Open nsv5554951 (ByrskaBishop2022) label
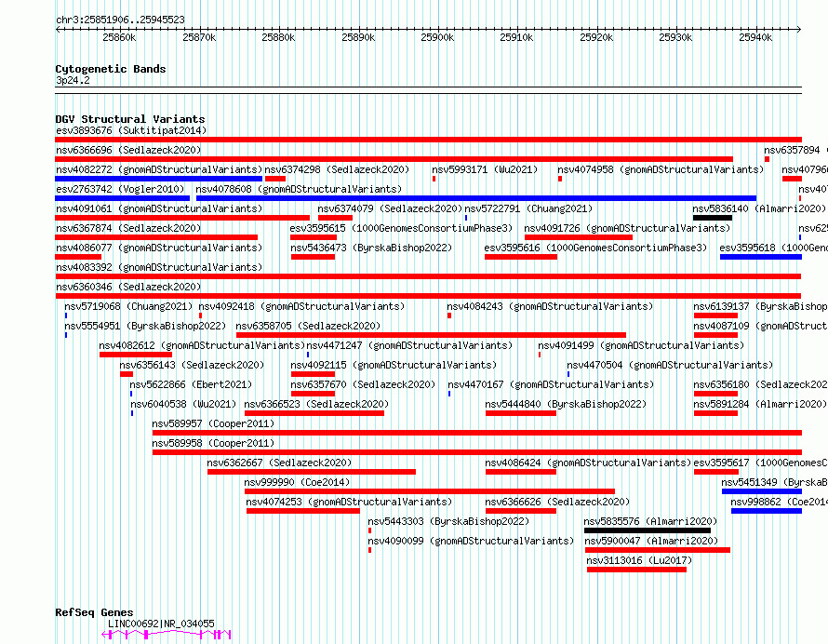The image size is (828, 644). pos(145,326)
